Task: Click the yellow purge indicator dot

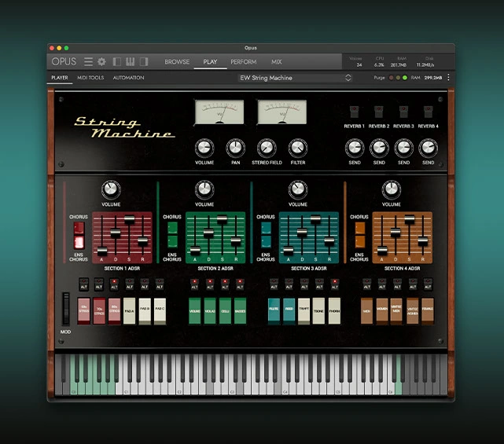Action: [398, 78]
